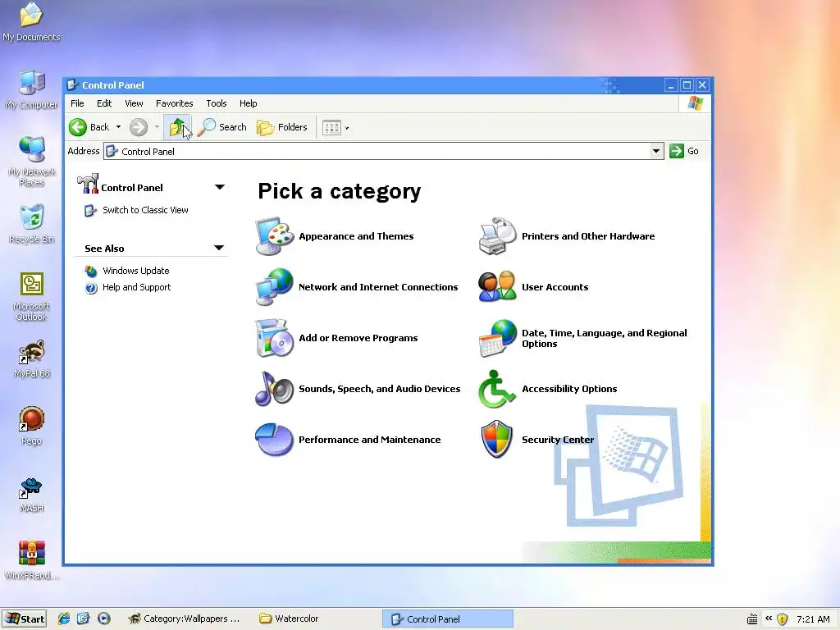Toggle the Folders pane button
The image size is (840, 630).
click(282, 127)
